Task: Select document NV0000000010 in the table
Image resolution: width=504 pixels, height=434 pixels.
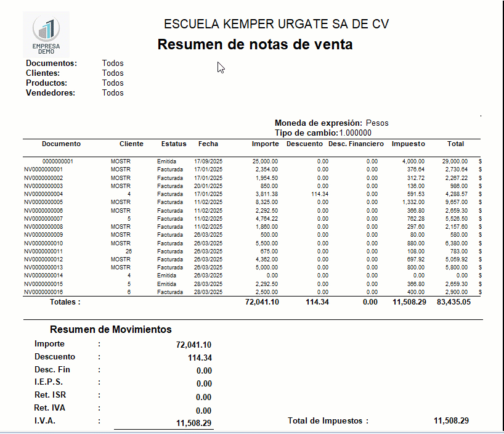Action: [x=43, y=243]
